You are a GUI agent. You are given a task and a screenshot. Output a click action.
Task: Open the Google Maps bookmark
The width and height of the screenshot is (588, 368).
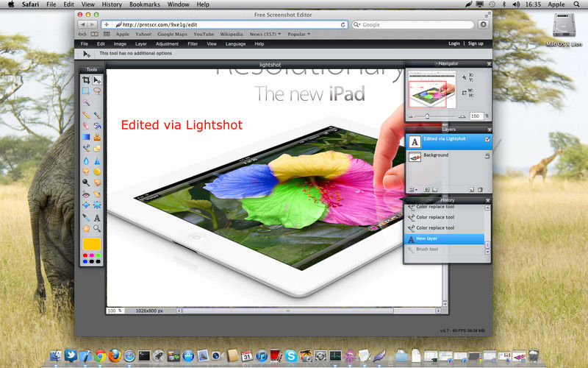tap(172, 34)
